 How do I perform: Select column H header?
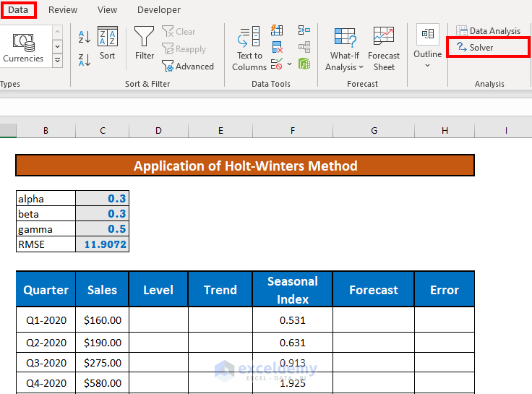pyautogui.click(x=445, y=131)
